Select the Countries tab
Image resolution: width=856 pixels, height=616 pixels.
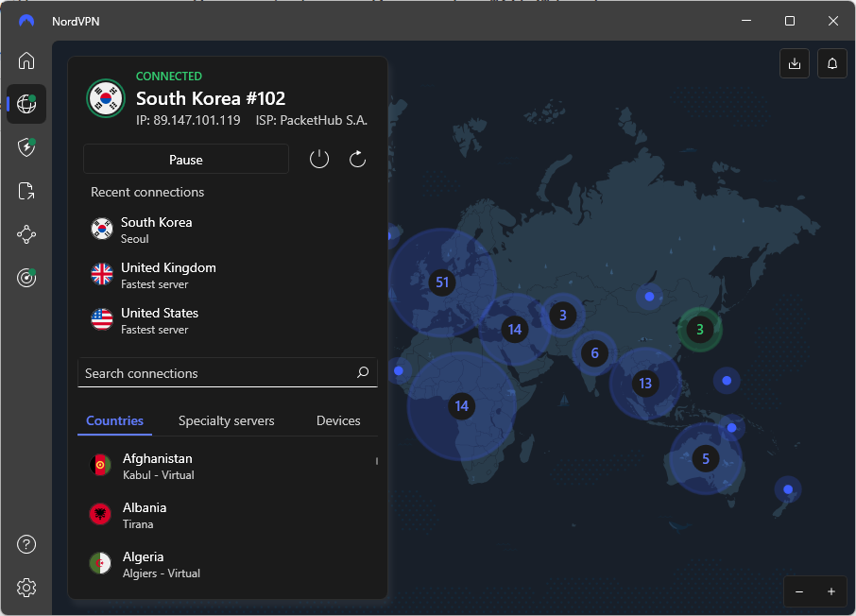pyautogui.click(x=114, y=420)
